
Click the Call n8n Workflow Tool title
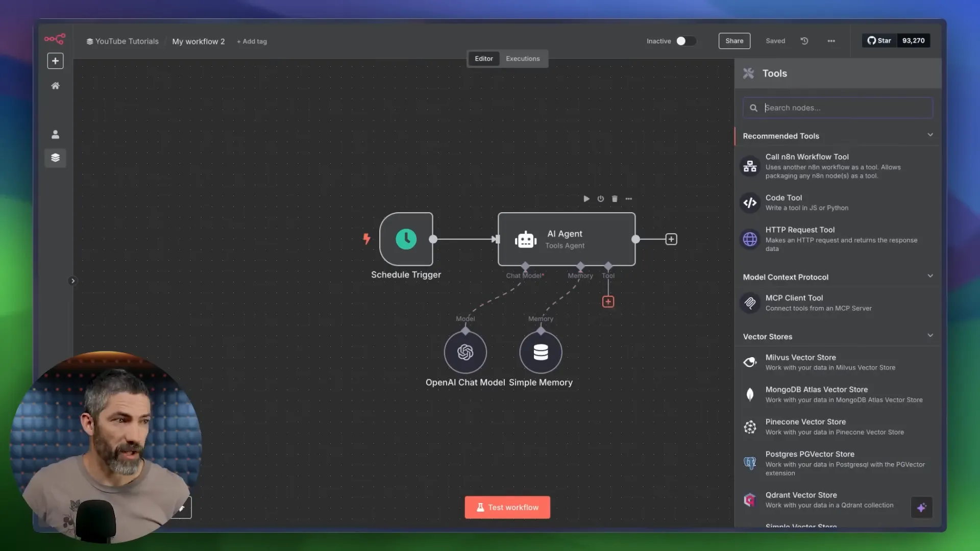(x=806, y=157)
